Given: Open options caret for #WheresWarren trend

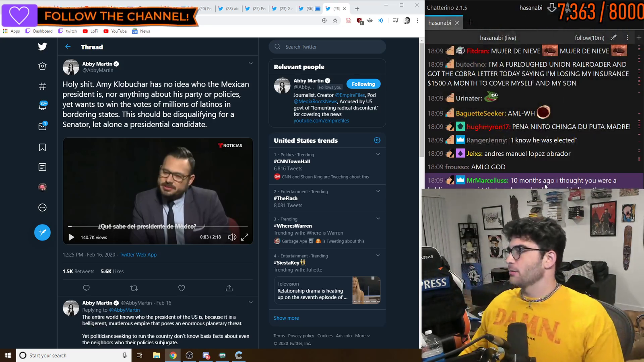Looking at the screenshot, I should [378, 218].
